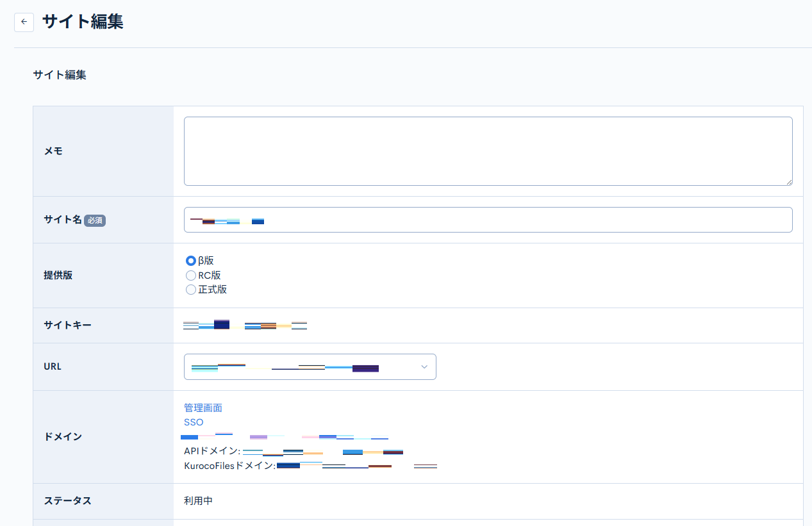Viewport: 812px width, 526px height.
Task: Open the 管理画面 link
Action: tap(203, 407)
